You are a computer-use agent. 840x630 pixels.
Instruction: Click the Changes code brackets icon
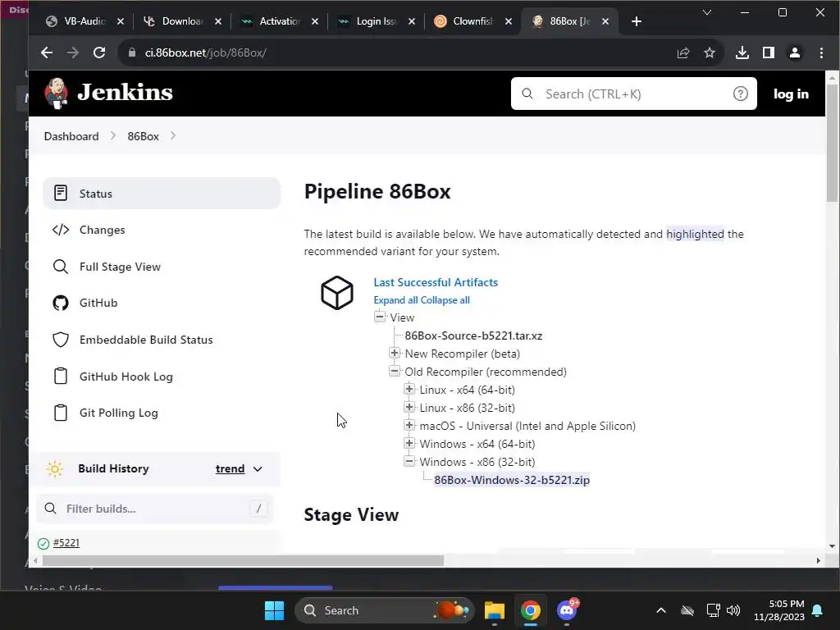point(61,230)
